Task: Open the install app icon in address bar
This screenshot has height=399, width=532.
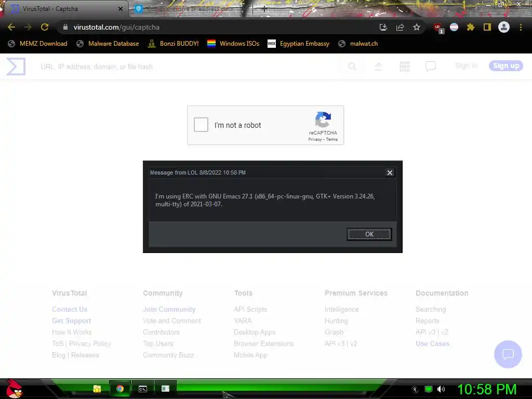Action: (383, 27)
